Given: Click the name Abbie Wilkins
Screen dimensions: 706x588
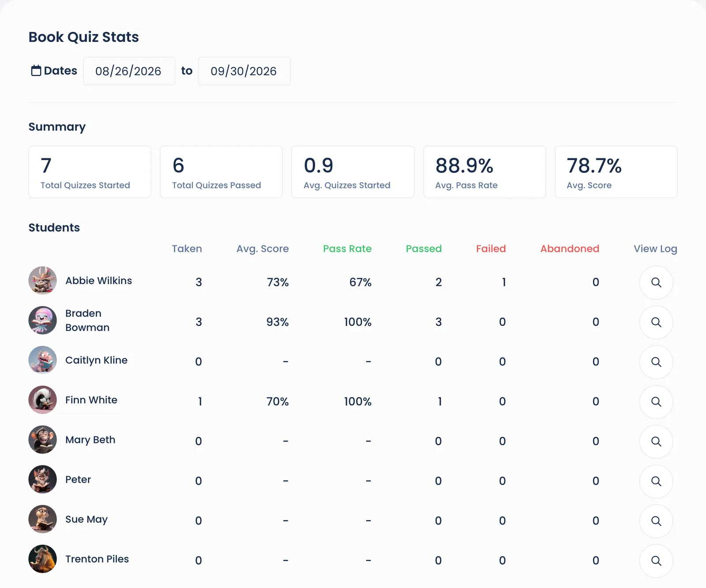Looking at the screenshot, I should (x=99, y=281).
